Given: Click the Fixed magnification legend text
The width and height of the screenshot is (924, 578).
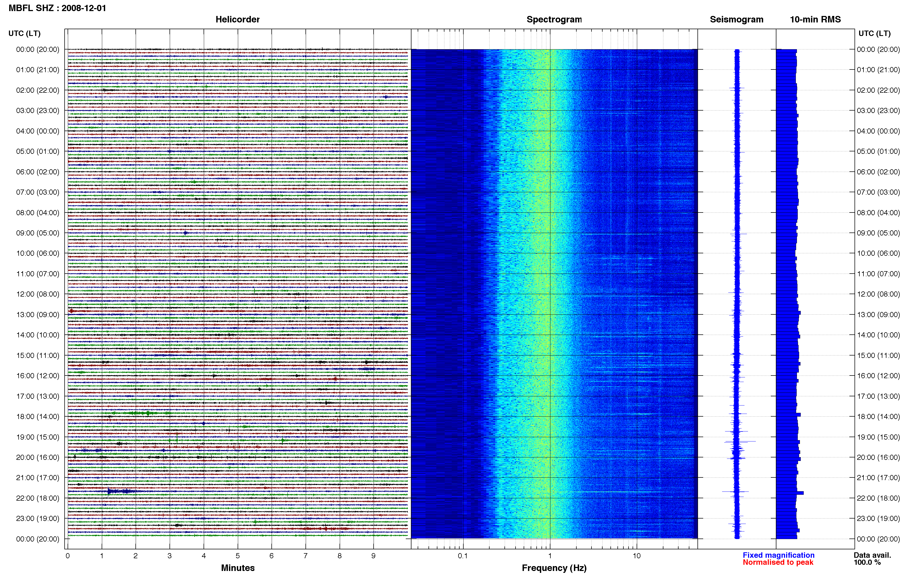Looking at the screenshot, I should pos(778,555).
